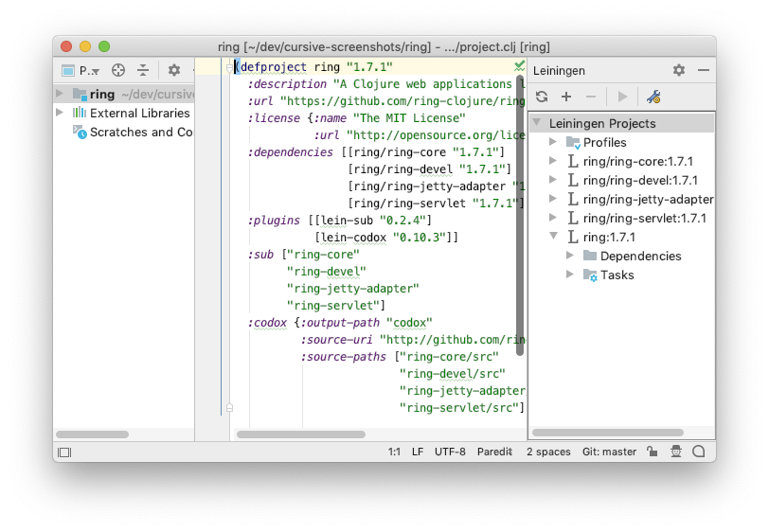Click the defproject symbol in the editor
Viewport: 769px width, 532px height.
click(x=273, y=66)
